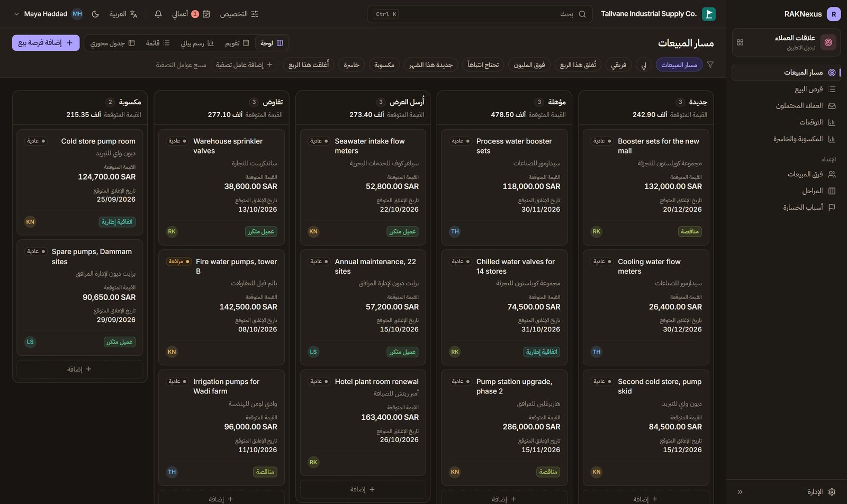This screenshot has height=504, width=847.
Task: Switch to رسم بياني chart view
Action: coord(197,43)
